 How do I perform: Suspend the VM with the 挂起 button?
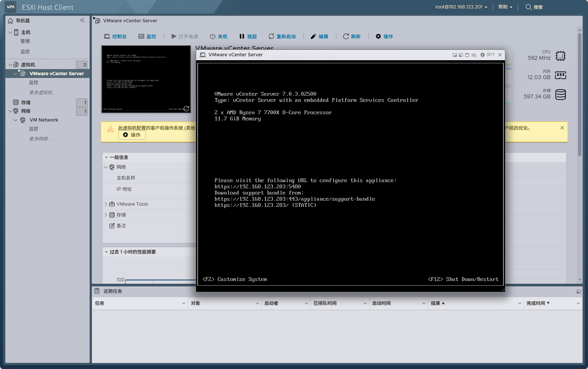248,36
